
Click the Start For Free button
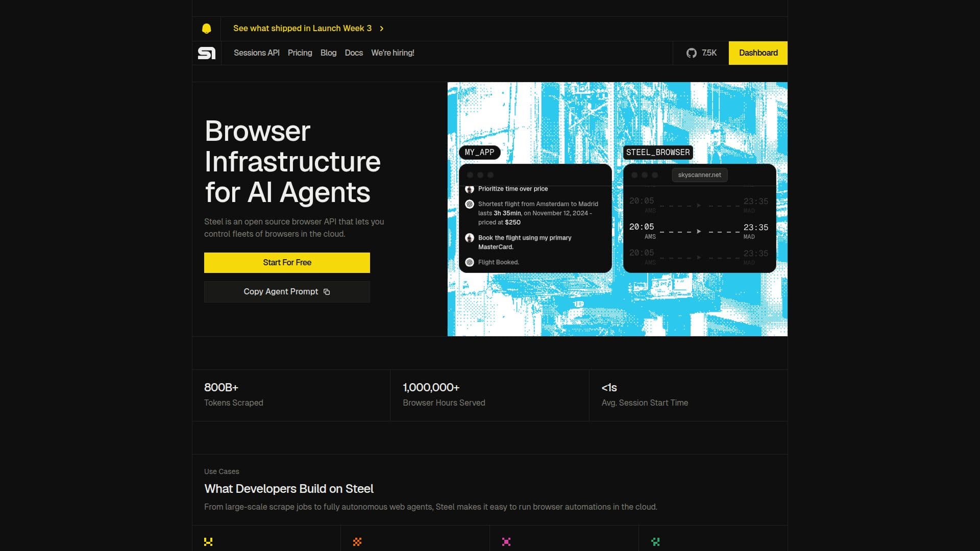(287, 263)
